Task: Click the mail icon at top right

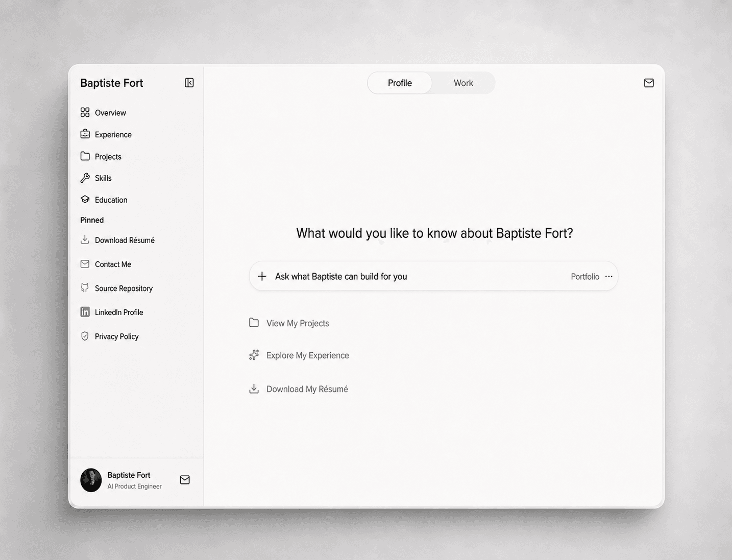Action: point(649,83)
